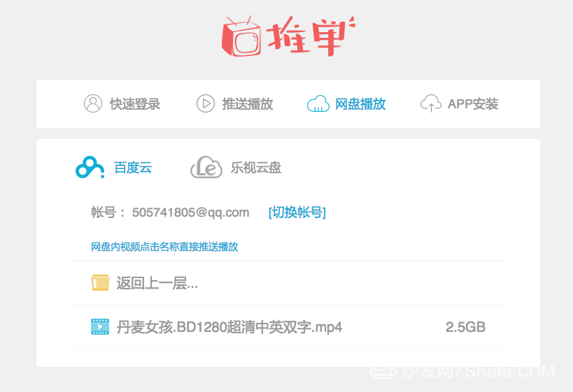Go back via 返回上一层... row
The image size is (573, 392).
(x=288, y=283)
